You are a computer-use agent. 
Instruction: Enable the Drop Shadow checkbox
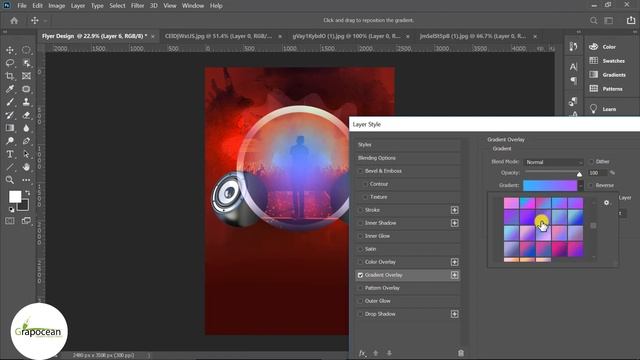coord(360,314)
